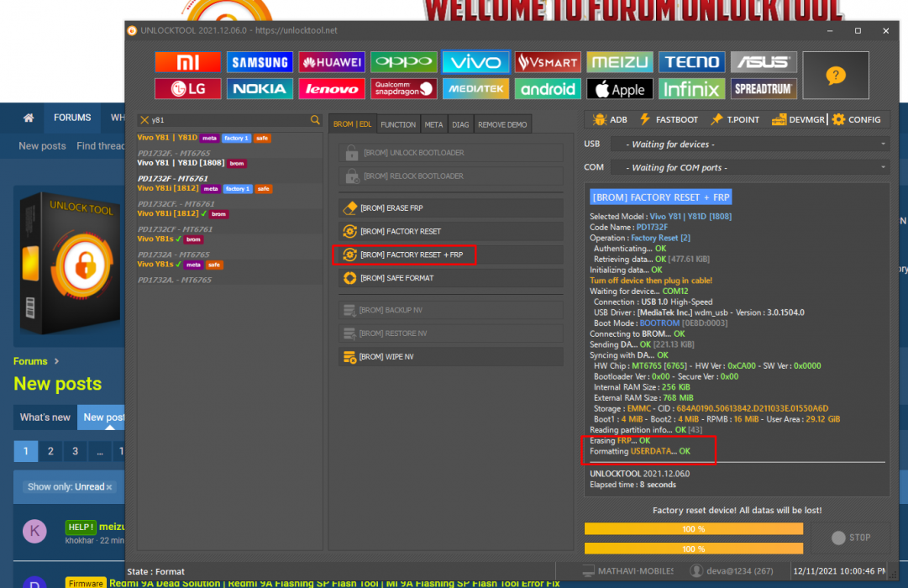
Task: Choose the Tecno brand tile
Action: click(691, 62)
